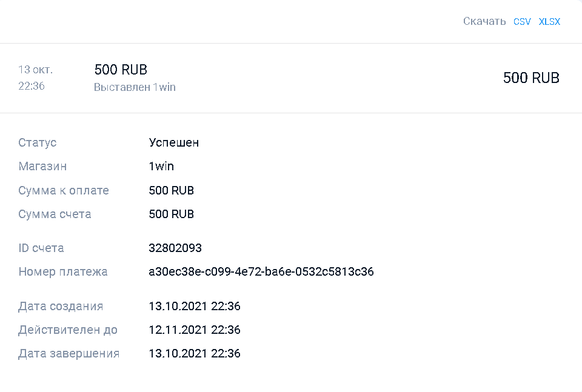The height and width of the screenshot is (392, 582).
Task: Select payment number a30ec38e-c099-4e72-ba6e-0532c5813c36
Action: tap(261, 271)
